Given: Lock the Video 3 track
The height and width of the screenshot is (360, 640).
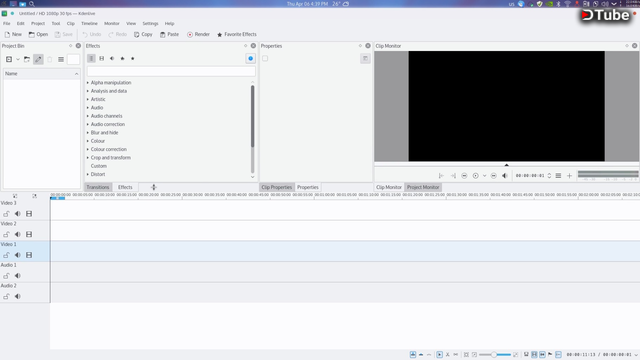Looking at the screenshot, I should [6, 214].
